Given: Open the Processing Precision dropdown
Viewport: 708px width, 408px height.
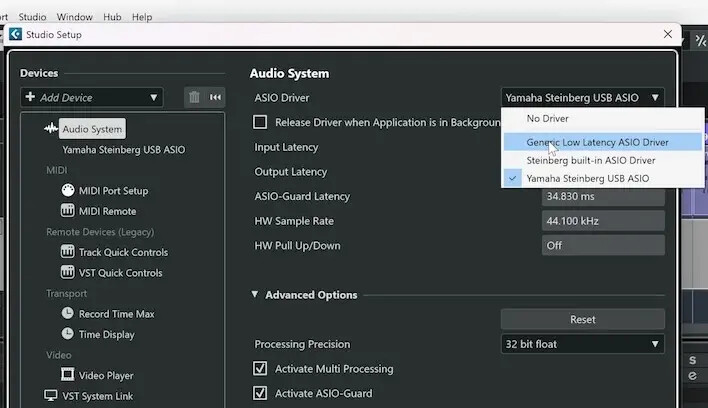Looking at the screenshot, I should click(x=582, y=344).
